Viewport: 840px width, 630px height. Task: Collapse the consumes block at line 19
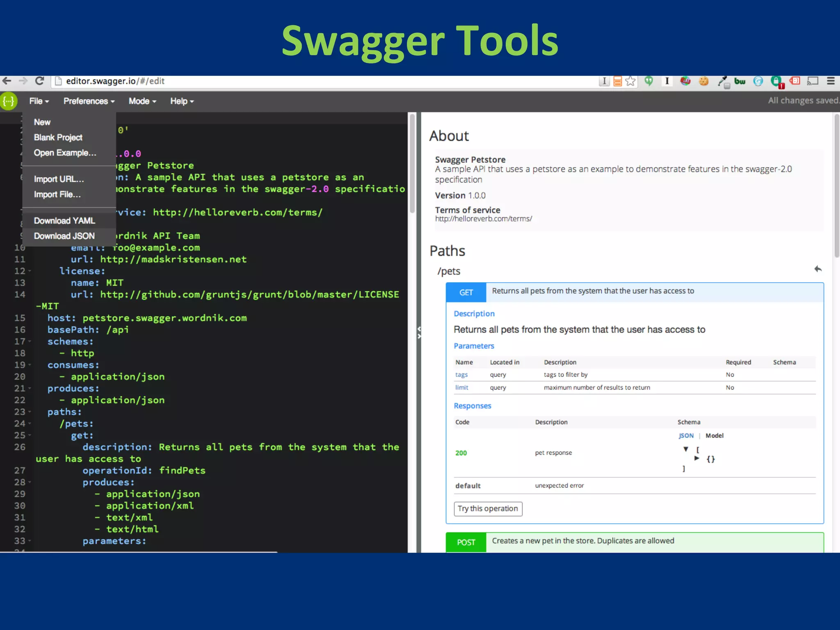30,365
